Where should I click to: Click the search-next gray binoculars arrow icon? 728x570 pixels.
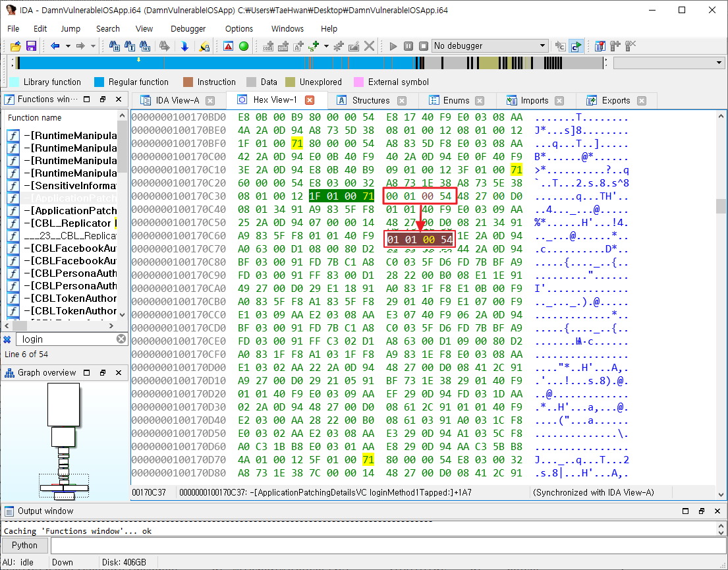point(164,46)
